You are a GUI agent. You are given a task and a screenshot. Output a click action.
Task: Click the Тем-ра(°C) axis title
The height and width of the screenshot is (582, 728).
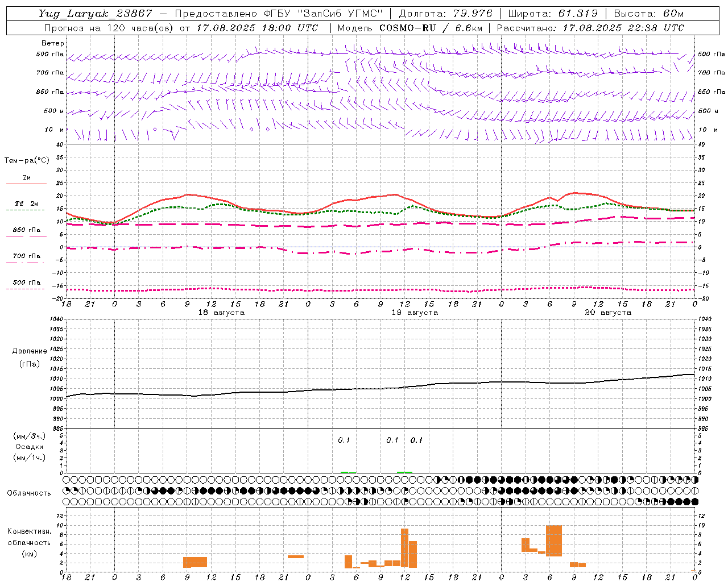tap(27, 161)
